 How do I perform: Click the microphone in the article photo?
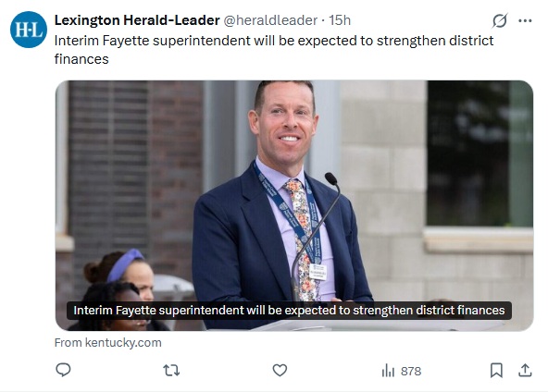click(x=315, y=238)
